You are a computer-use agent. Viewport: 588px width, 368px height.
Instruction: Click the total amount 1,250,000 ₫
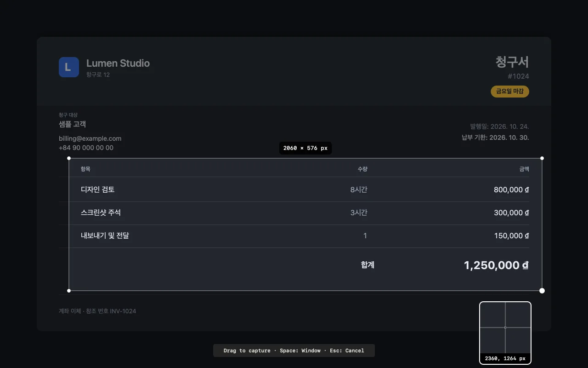point(496,265)
